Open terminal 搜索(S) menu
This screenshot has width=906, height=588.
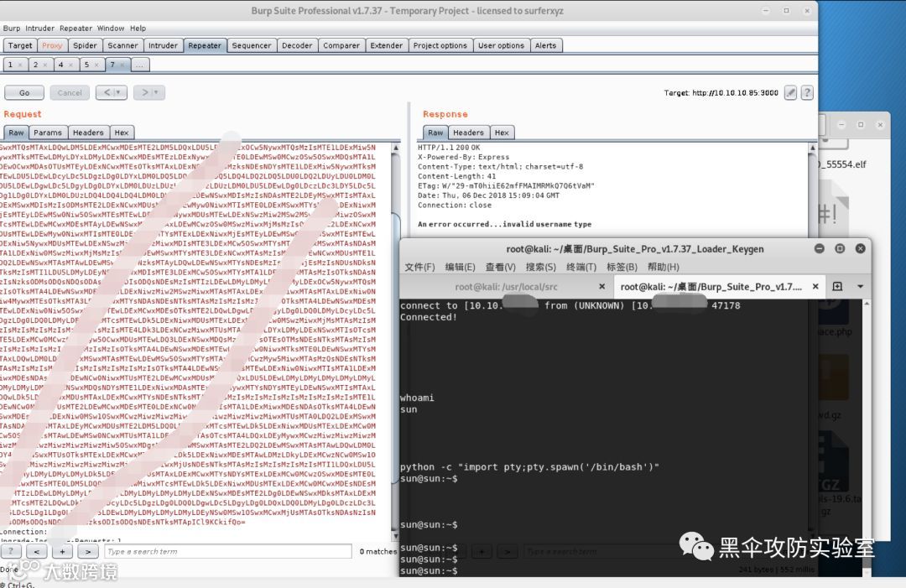click(x=541, y=267)
